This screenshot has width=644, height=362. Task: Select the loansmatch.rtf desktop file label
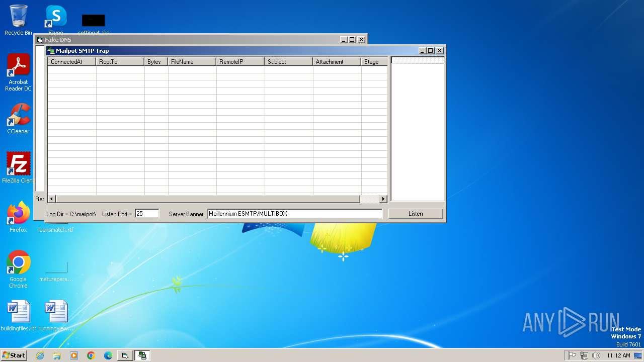[56, 230]
